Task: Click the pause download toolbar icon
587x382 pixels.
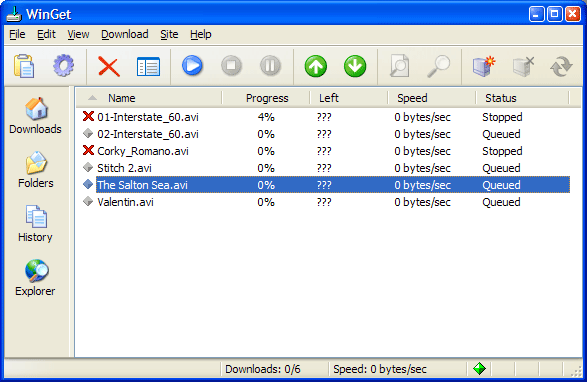Action: 270,66
